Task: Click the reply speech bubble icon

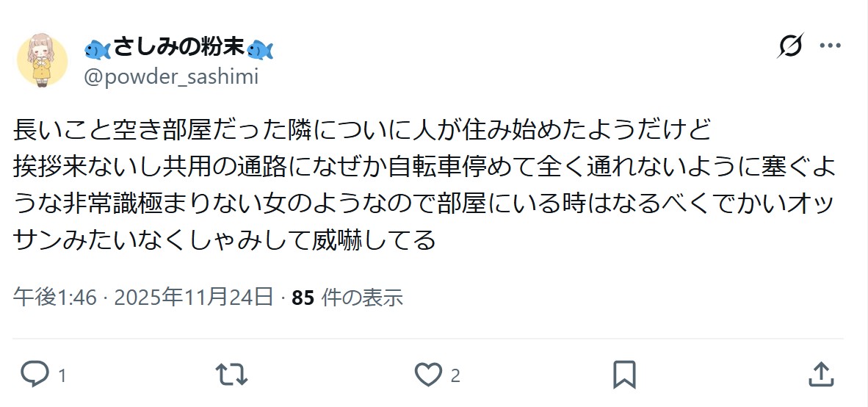Action: coord(34,375)
